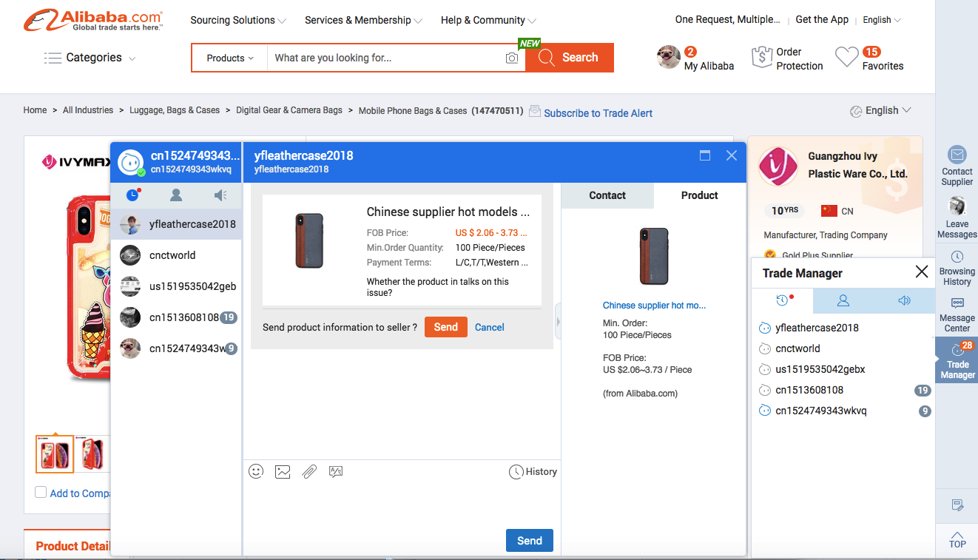Viewport: 978px width, 560px height.
Task: Click the search input field
Action: tap(385, 58)
